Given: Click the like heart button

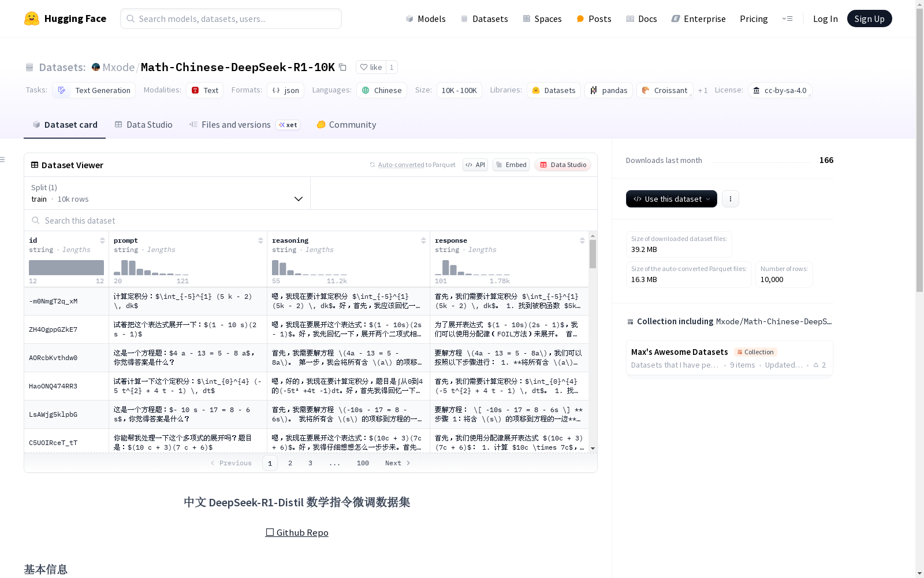Looking at the screenshot, I should (x=371, y=67).
